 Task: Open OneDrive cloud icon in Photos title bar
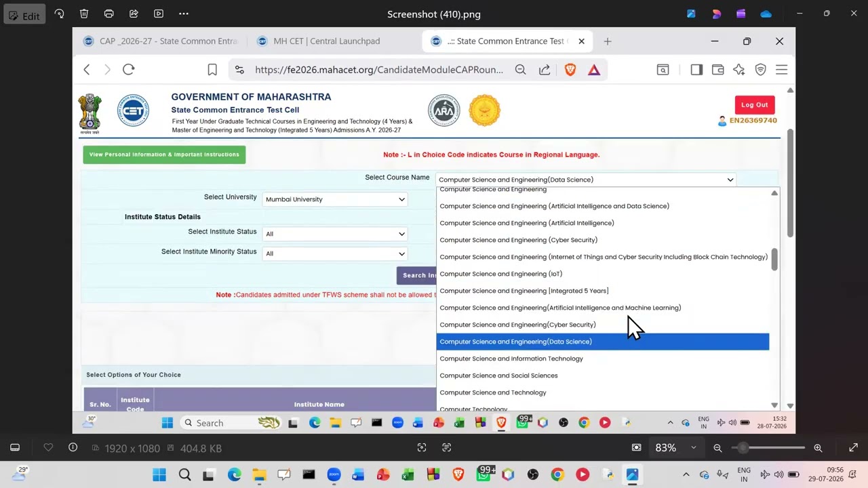[766, 14]
